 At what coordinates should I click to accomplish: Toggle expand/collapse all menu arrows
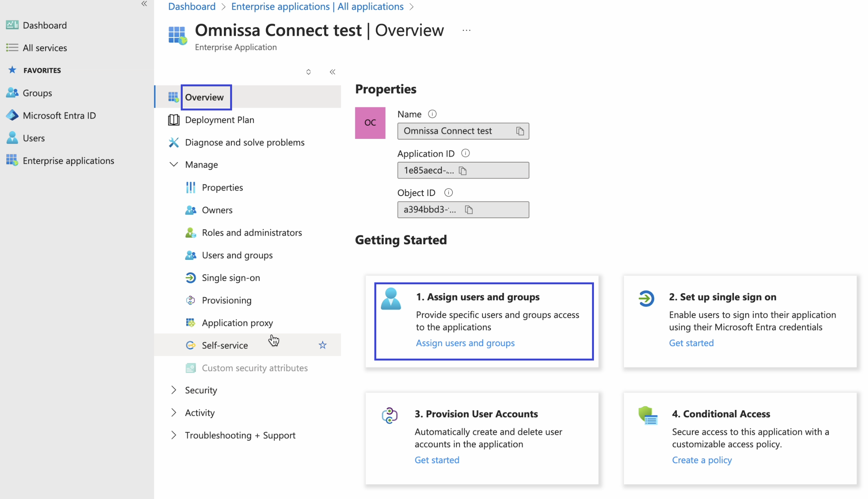tap(308, 72)
